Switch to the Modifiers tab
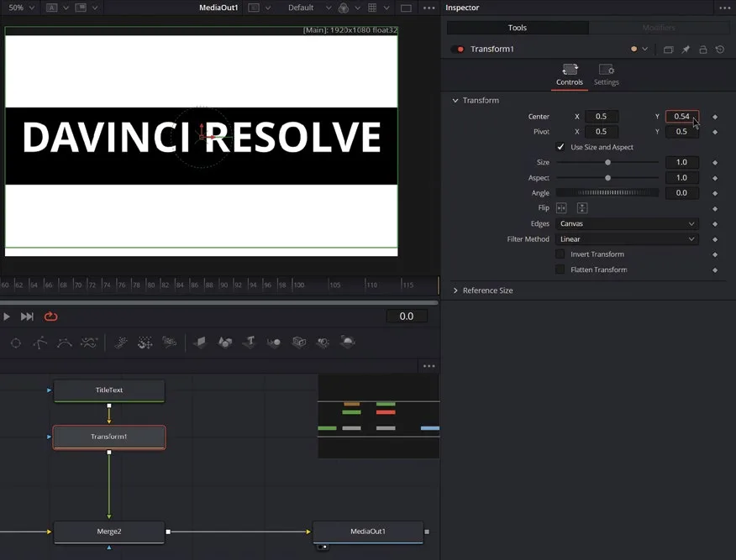736x560 pixels. pos(659,28)
